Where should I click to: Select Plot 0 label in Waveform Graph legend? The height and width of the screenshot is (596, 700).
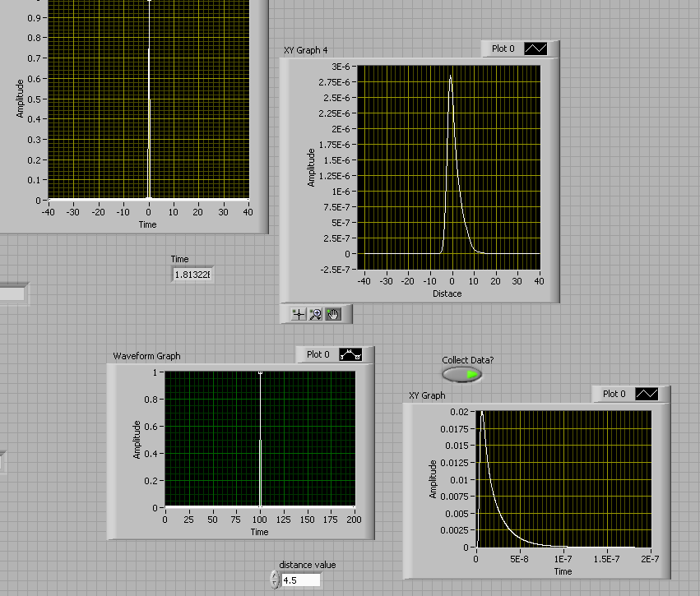(318, 355)
